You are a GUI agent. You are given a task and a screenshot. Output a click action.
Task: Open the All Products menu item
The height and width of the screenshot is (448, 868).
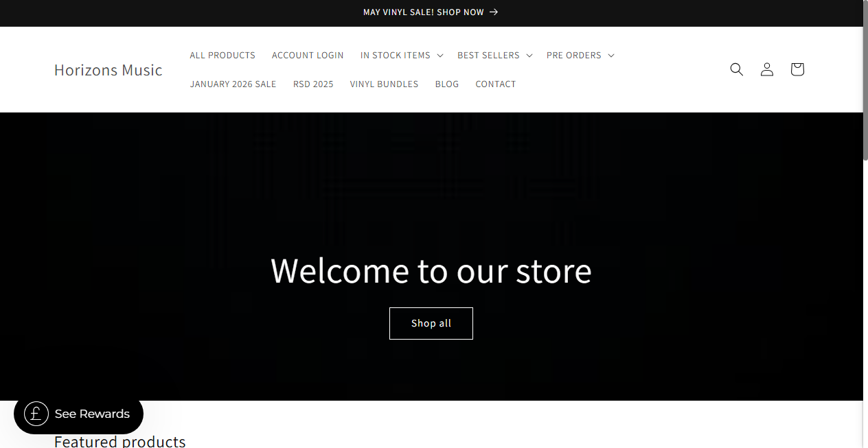[222, 55]
